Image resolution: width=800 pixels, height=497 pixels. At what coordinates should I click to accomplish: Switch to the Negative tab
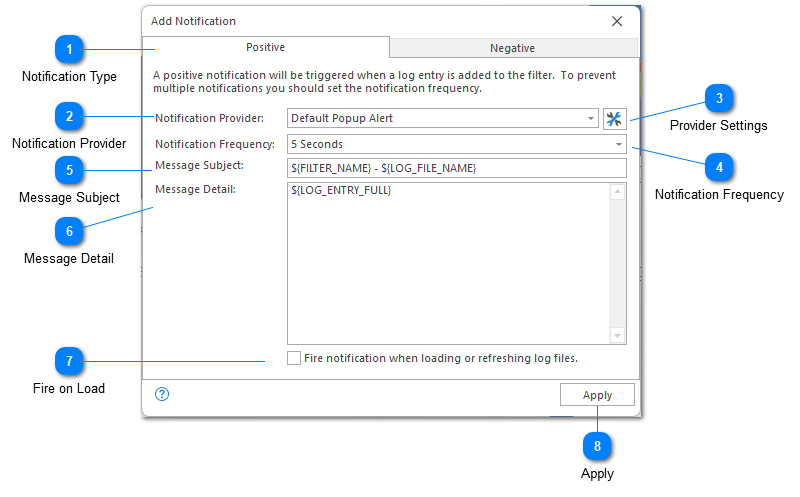click(x=513, y=48)
